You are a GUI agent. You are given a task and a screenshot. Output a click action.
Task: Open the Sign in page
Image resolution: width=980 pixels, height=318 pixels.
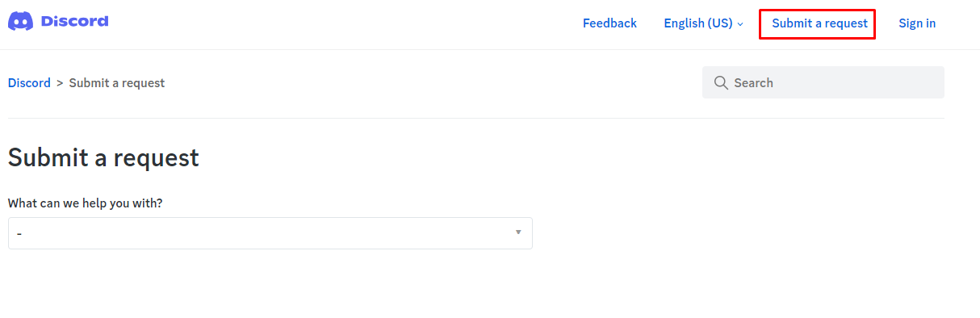917,23
